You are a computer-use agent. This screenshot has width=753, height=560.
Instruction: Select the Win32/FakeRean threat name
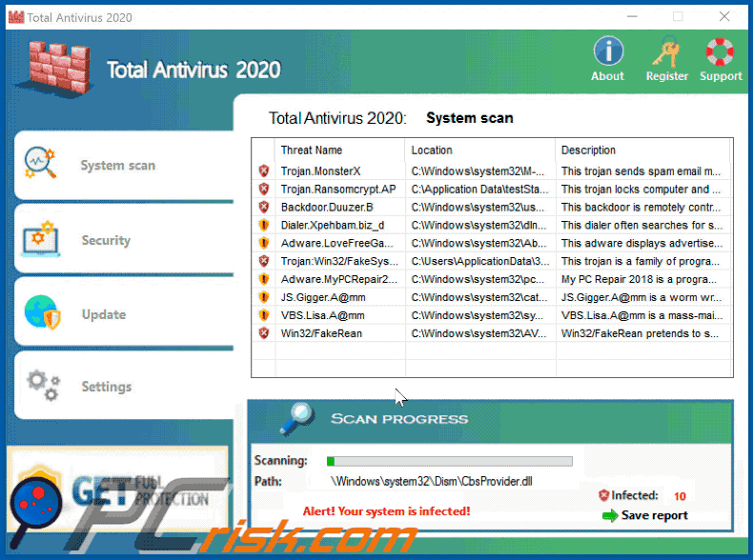tap(321, 333)
